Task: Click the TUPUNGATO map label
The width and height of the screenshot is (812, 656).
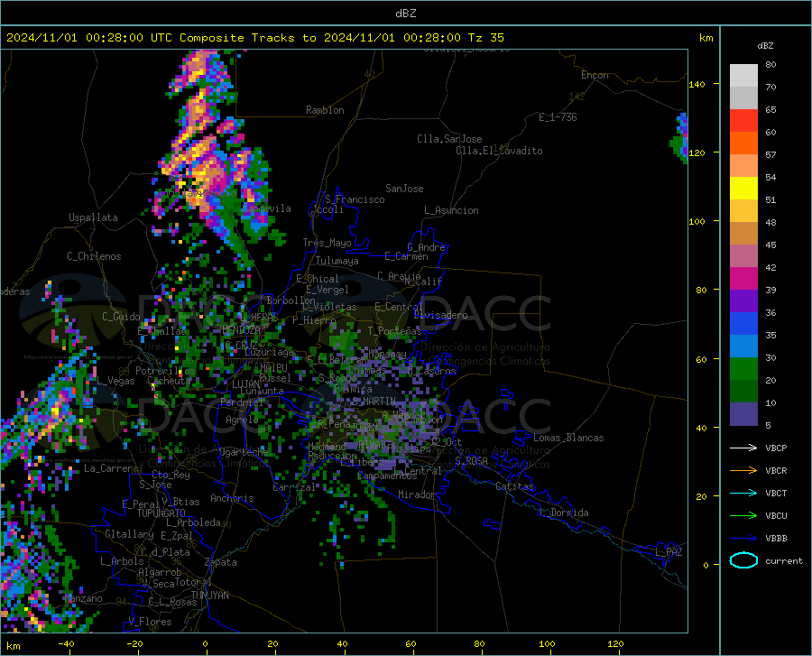Action: click(161, 513)
